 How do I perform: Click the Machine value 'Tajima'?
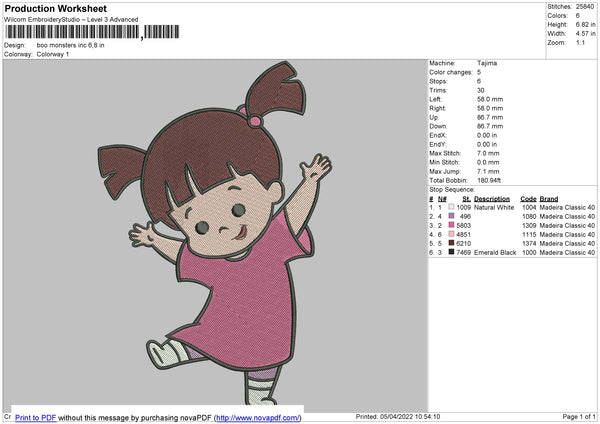pyautogui.click(x=487, y=63)
